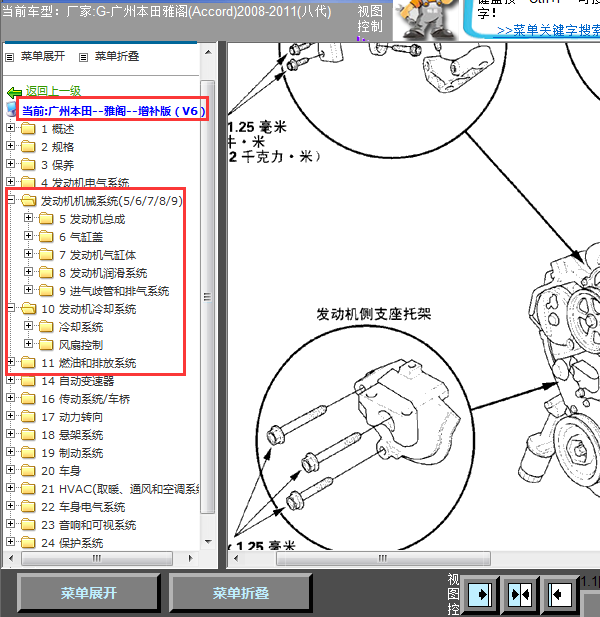The image size is (600, 617).
Task: Select 23 音响和可视系统 tree item
Action: 89,525
